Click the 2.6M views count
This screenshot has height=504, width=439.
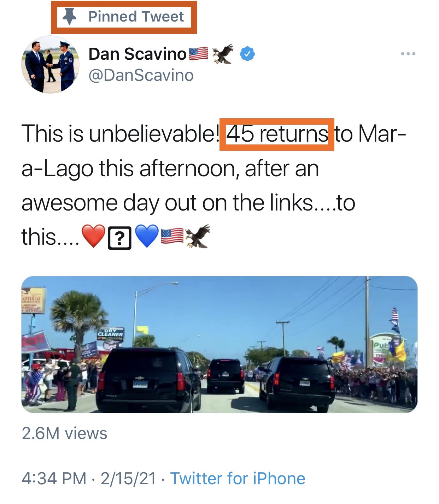click(64, 433)
